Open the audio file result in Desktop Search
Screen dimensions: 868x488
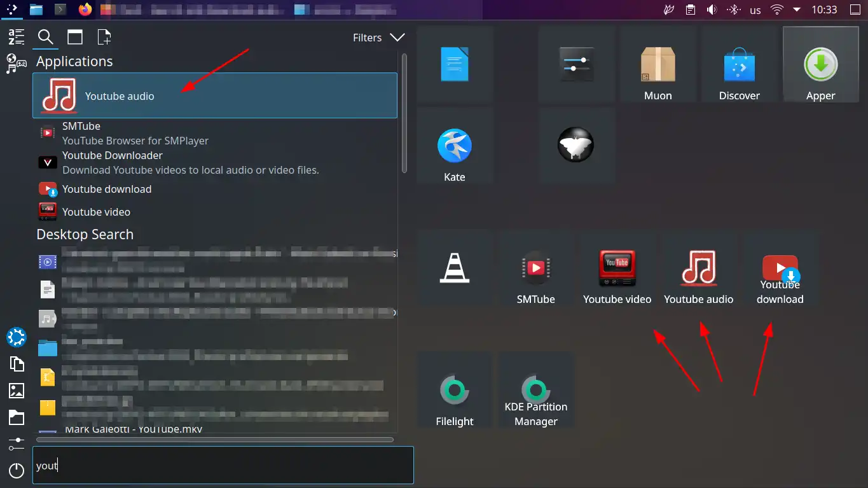(215, 319)
